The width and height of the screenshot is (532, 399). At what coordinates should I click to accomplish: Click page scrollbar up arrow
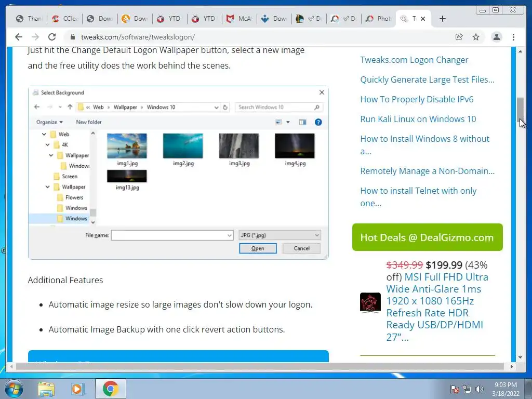[520, 51]
